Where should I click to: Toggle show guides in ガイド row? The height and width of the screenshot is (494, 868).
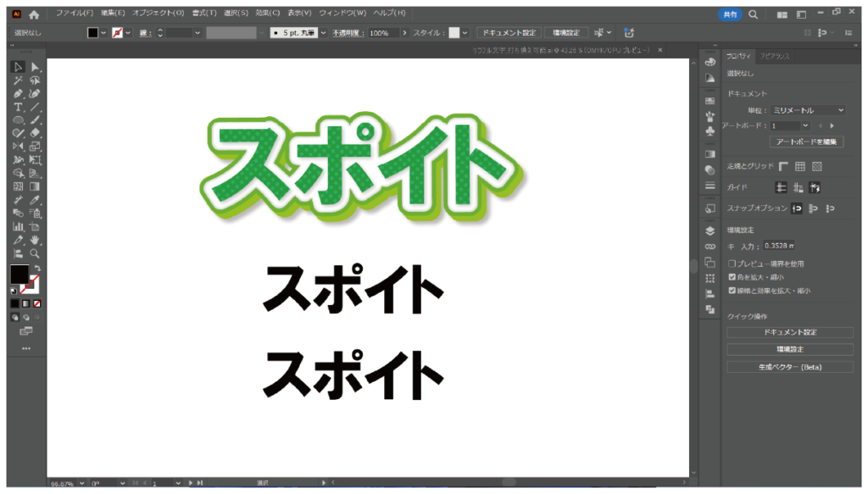point(781,188)
